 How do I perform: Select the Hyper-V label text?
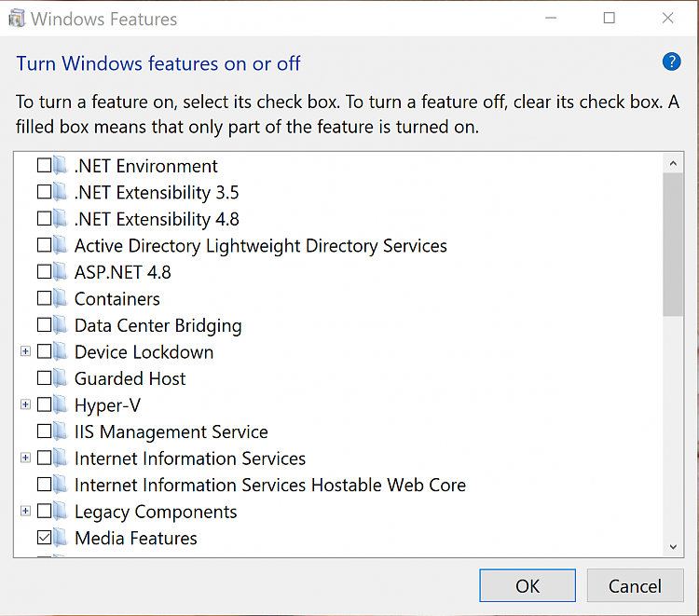pos(107,405)
